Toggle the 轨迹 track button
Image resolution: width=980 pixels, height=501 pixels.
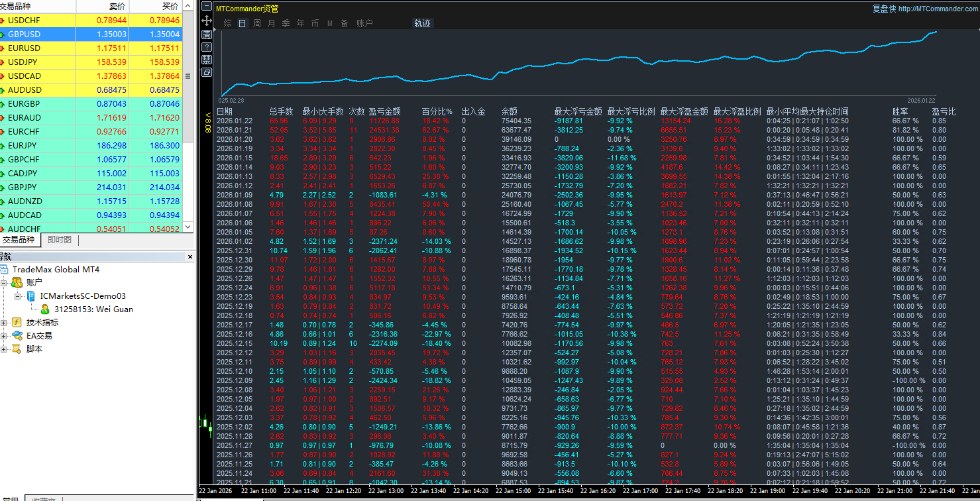422,23
